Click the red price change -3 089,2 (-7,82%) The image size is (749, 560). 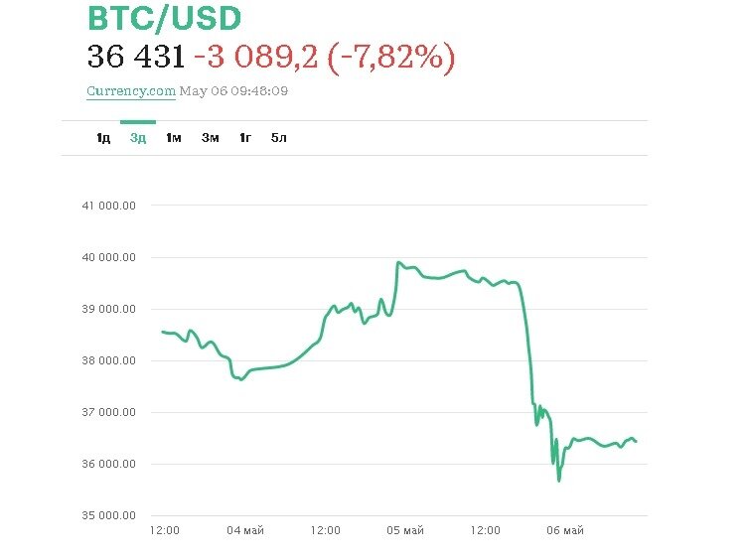point(324,58)
